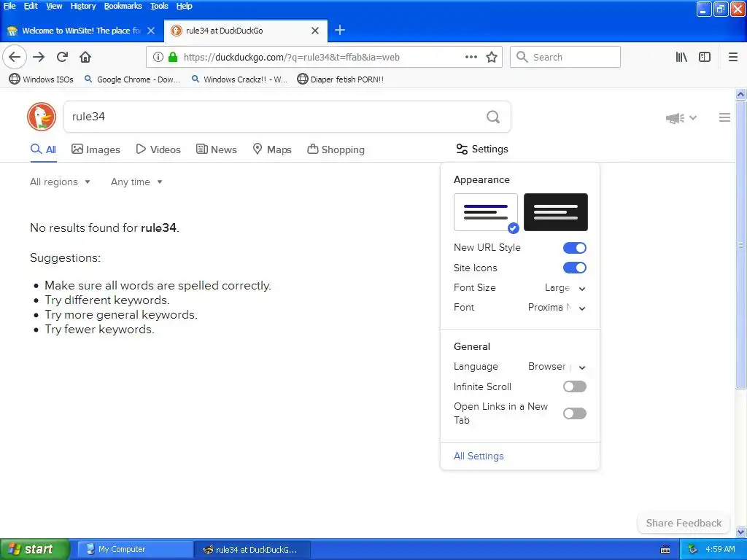The height and width of the screenshot is (560, 747).
Task: Close the Welcome to WinSite tab
Action: click(x=151, y=31)
